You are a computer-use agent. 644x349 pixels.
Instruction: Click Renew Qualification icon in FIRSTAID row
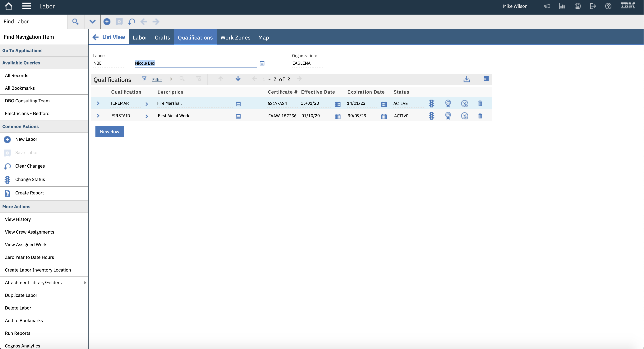click(x=448, y=116)
